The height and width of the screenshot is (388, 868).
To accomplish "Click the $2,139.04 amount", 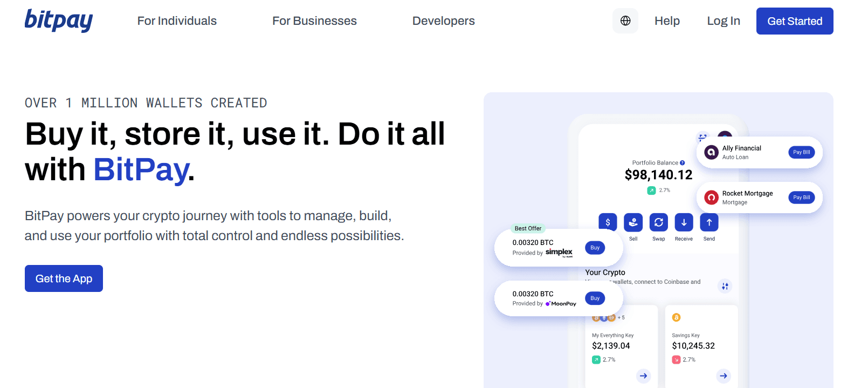I will (x=611, y=346).
